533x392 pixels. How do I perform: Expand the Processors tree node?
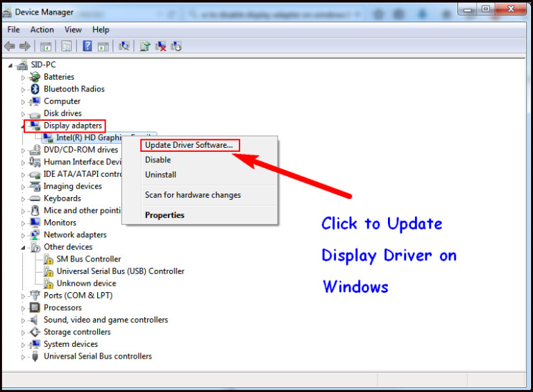point(23,308)
